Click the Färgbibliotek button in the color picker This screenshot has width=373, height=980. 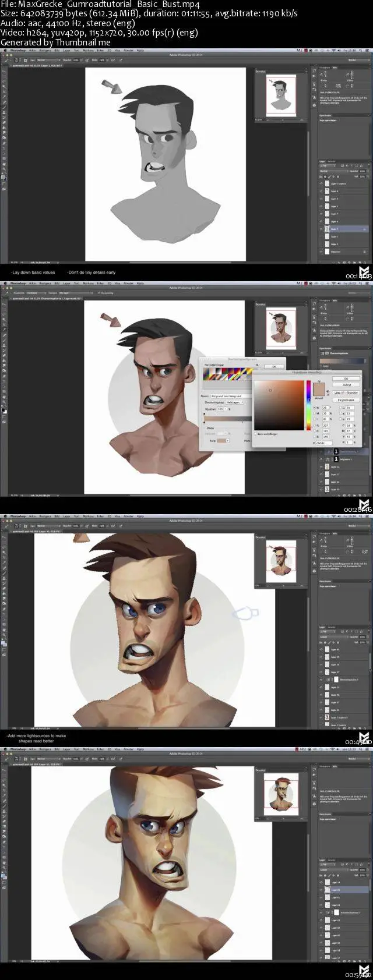point(346,400)
